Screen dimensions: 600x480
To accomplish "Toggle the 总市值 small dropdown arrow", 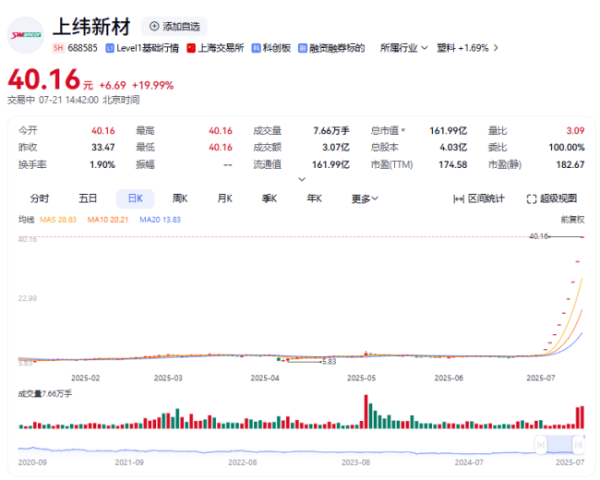I will coord(403,131).
